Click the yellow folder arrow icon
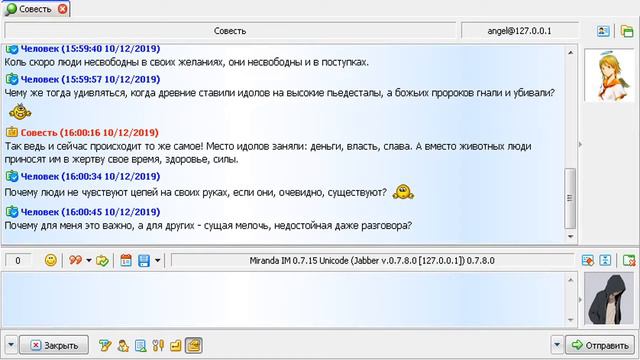The image size is (640, 360). (176, 346)
